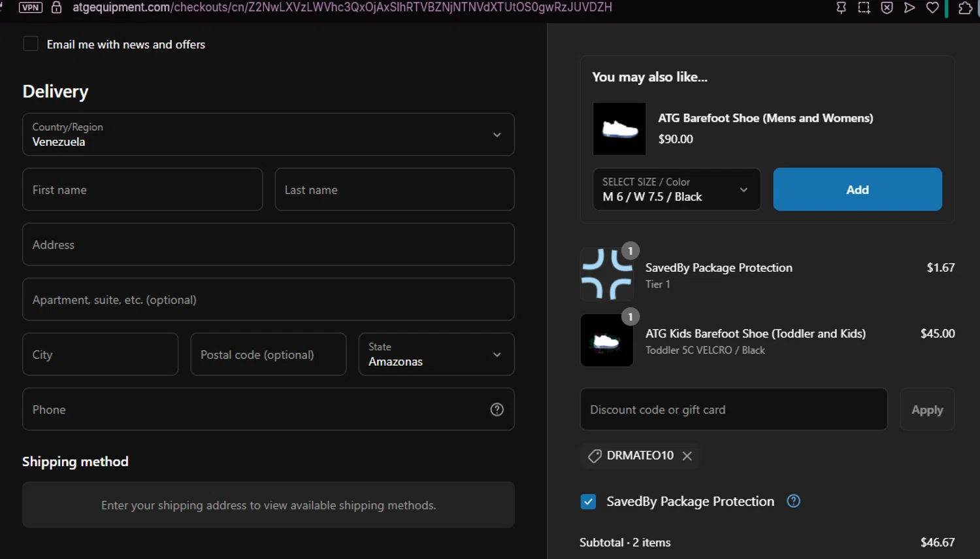The width and height of the screenshot is (980, 559).
Task: Click the $46.67 subtotal amount
Action: [x=938, y=542]
